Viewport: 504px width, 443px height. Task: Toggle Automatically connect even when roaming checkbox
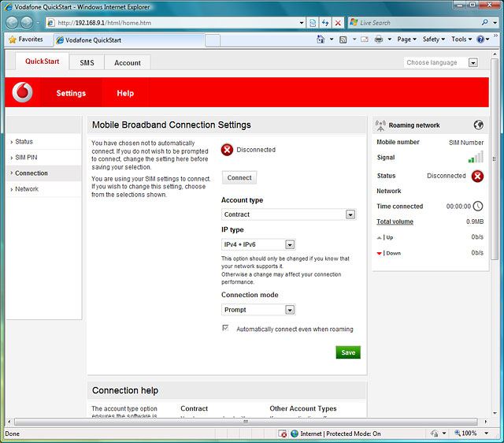pos(226,329)
